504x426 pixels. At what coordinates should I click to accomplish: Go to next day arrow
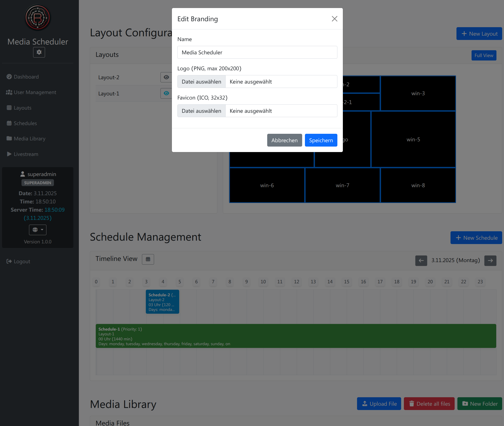point(490,260)
